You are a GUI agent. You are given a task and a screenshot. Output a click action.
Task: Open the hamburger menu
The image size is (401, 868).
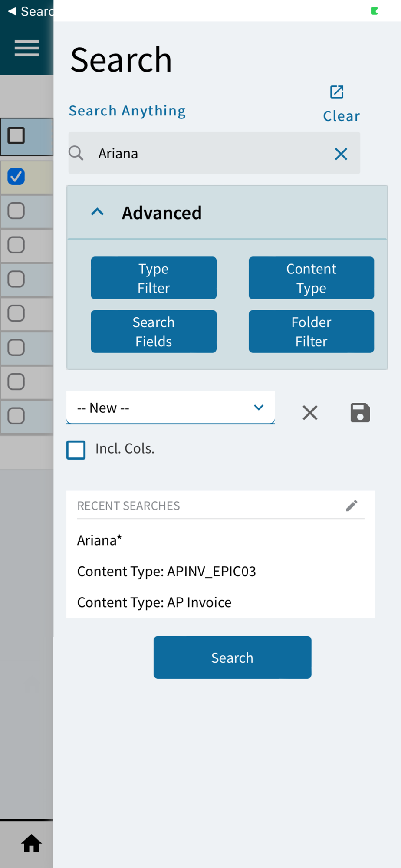pos(26,48)
